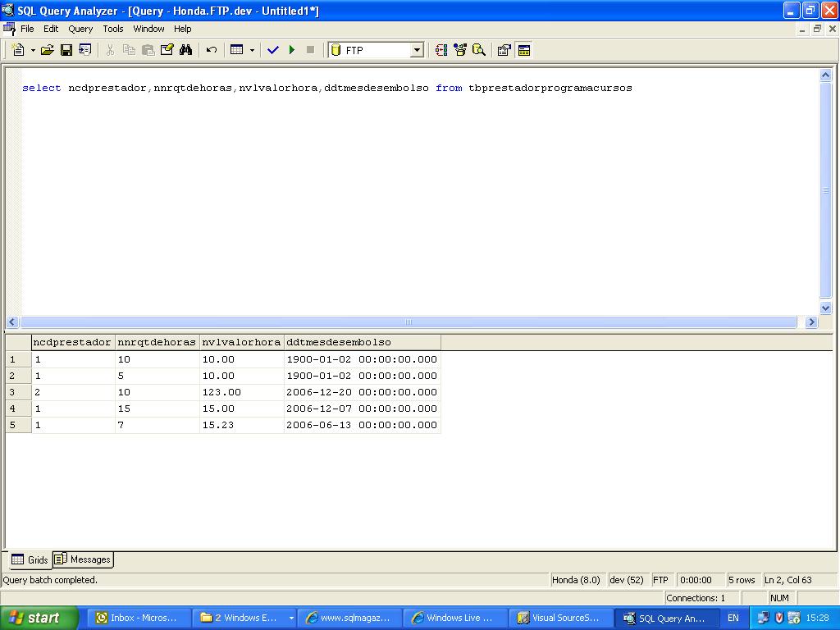Parse query with the blue checkmark icon
840x630 pixels.
(273, 50)
